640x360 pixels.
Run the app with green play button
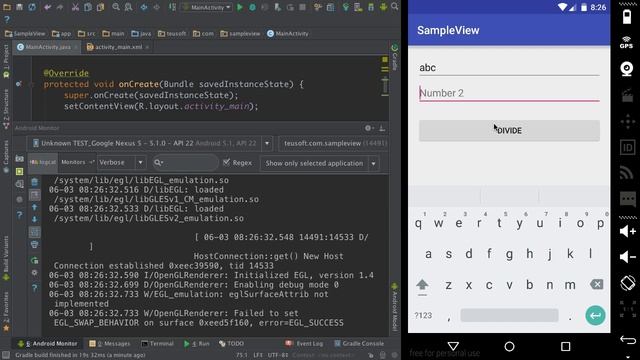point(240,7)
